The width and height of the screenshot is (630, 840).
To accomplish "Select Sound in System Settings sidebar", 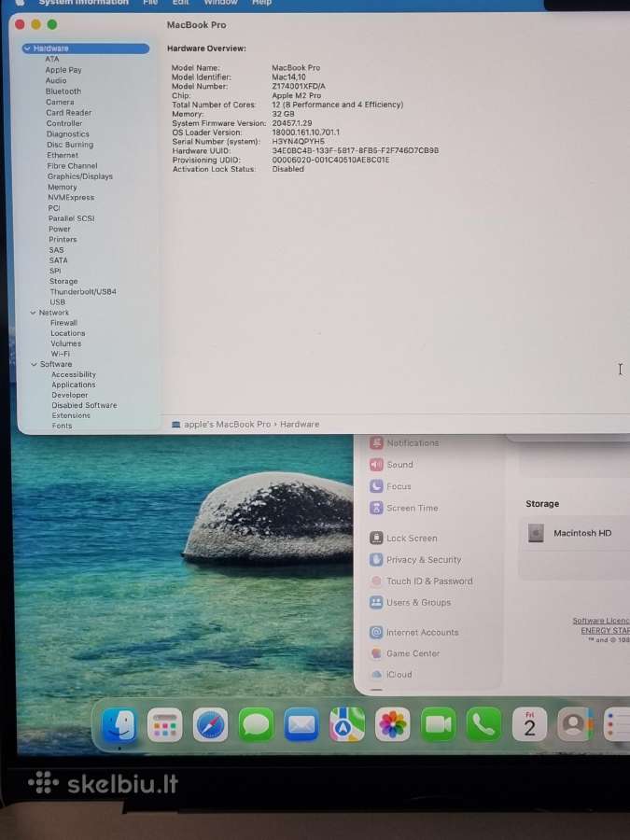I will point(392,465).
